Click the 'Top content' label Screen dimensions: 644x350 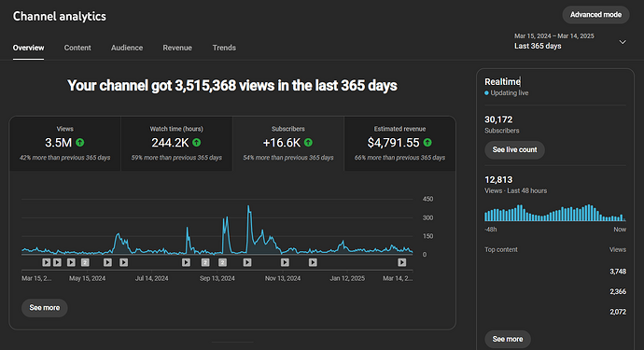pos(501,249)
